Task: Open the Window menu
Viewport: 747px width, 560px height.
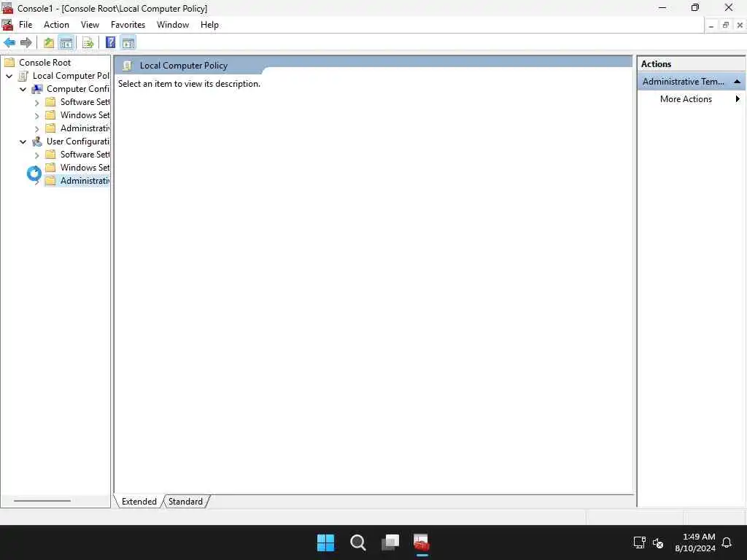Action: point(173,25)
